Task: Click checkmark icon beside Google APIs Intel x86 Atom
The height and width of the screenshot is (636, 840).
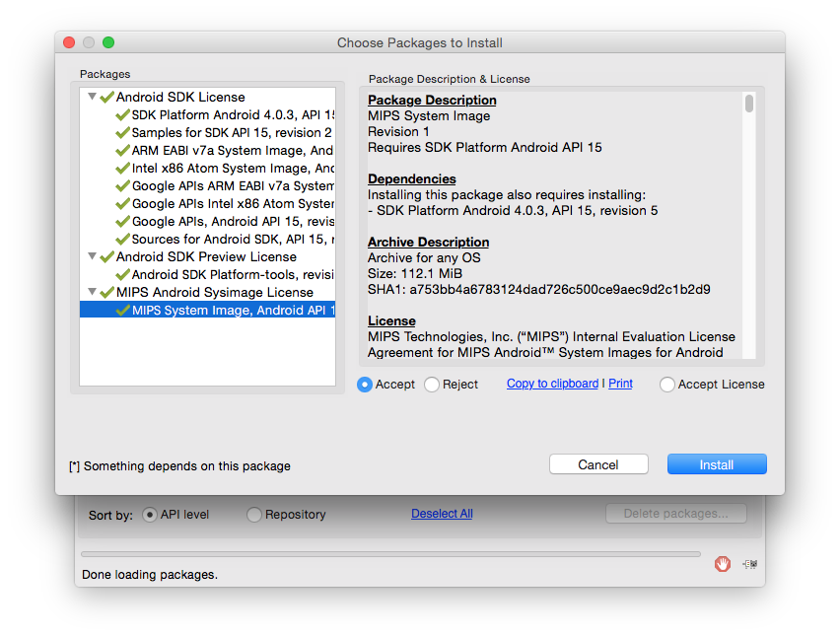Action: (122, 203)
